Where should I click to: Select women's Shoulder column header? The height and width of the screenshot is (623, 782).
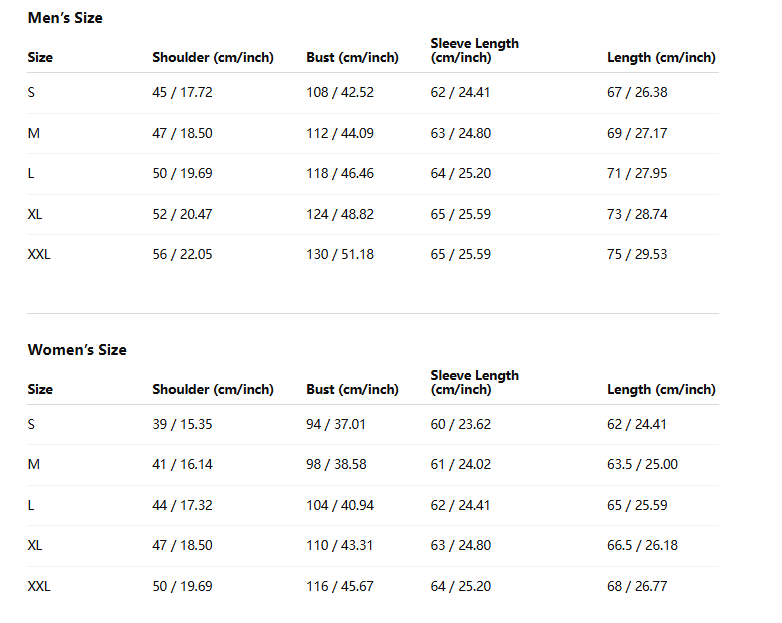coord(213,389)
